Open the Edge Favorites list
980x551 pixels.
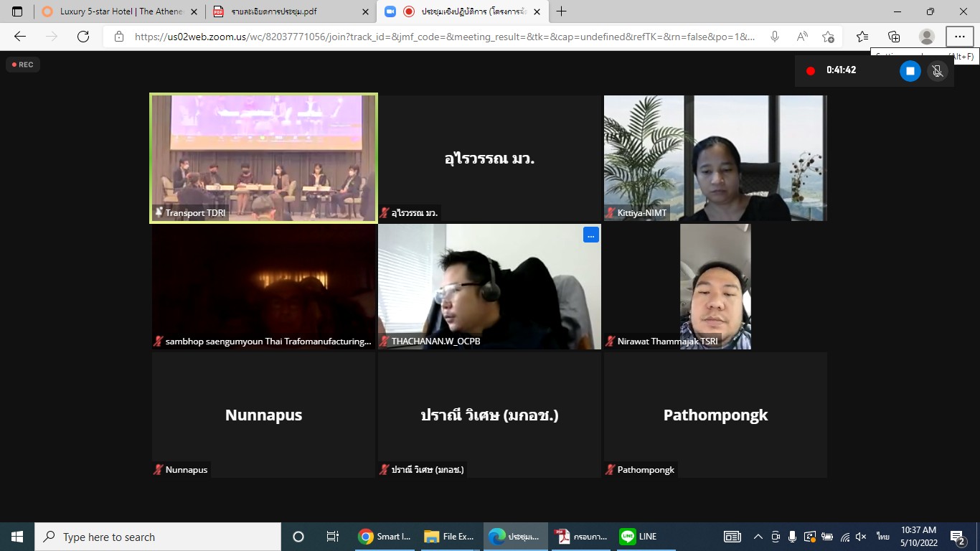[862, 37]
